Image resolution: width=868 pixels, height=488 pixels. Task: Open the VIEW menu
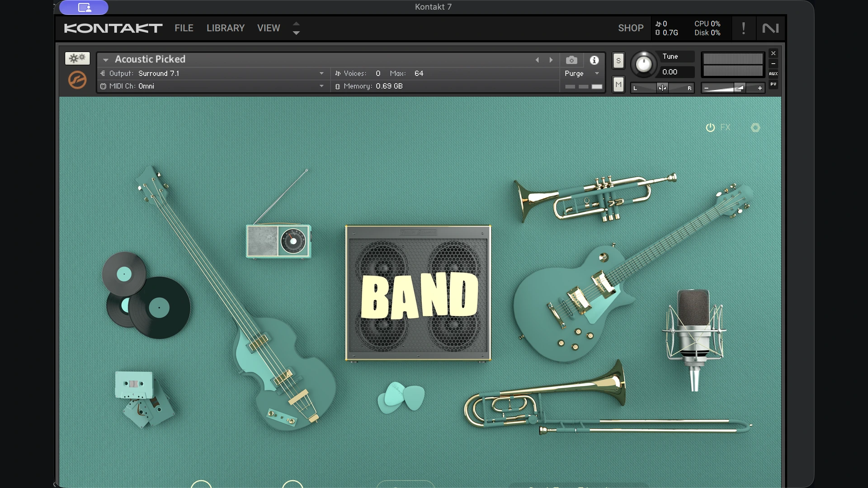tap(269, 28)
